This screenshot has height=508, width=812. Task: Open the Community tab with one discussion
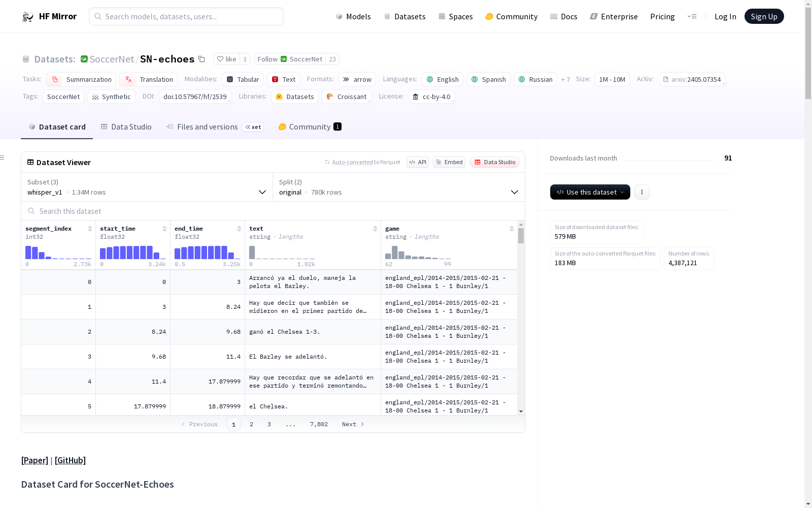pyautogui.click(x=310, y=127)
